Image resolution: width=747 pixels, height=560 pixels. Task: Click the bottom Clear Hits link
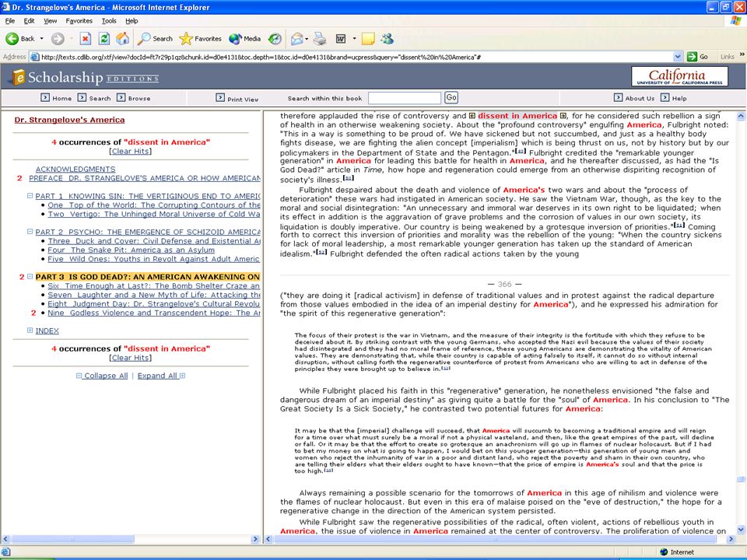coord(131,358)
